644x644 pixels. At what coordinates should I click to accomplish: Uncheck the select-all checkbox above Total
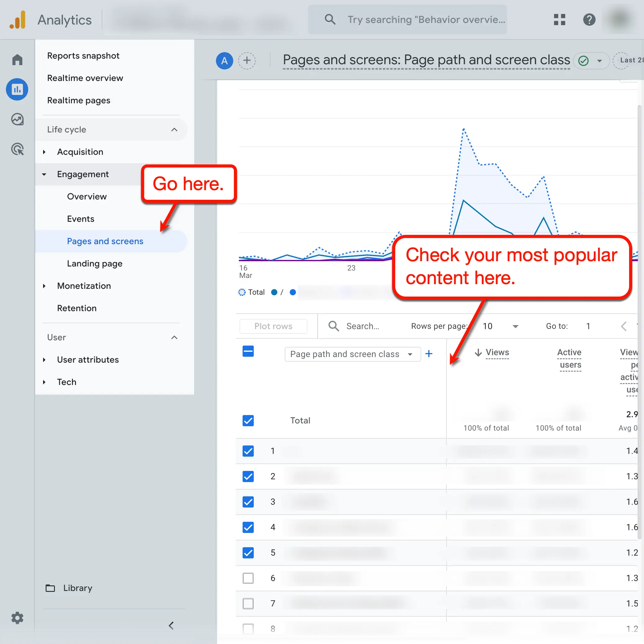click(248, 351)
